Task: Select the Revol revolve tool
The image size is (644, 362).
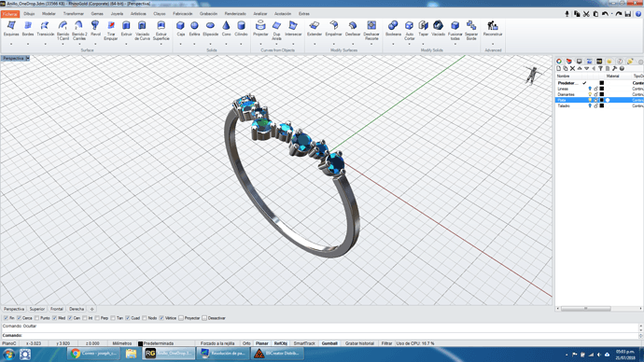Action: [x=95, y=28]
